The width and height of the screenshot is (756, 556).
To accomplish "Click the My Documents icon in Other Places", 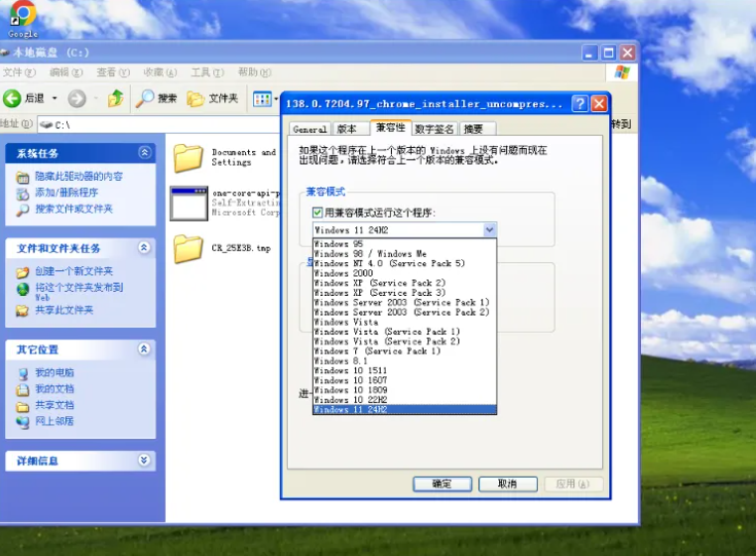I will coord(23,389).
